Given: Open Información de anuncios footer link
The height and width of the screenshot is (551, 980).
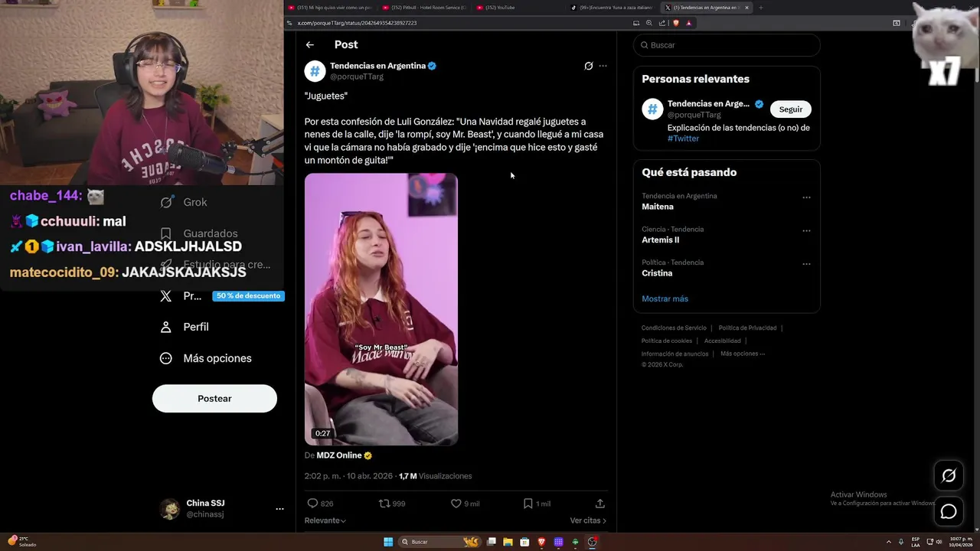Looking at the screenshot, I should point(675,354).
